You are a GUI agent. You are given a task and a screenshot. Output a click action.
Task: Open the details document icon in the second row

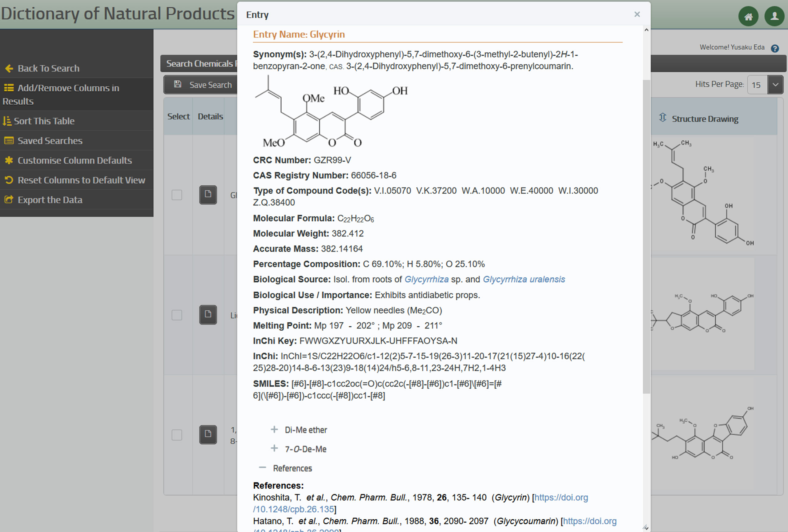(208, 315)
